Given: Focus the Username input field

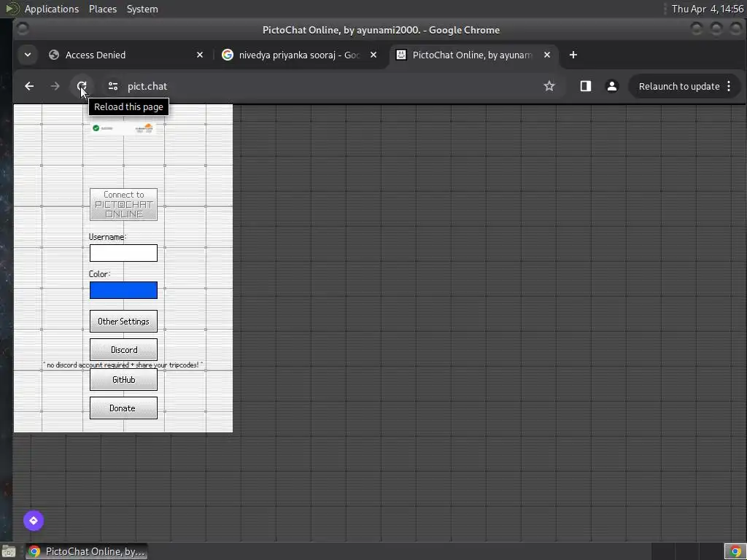Looking at the screenshot, I should (x=123, y=253).
